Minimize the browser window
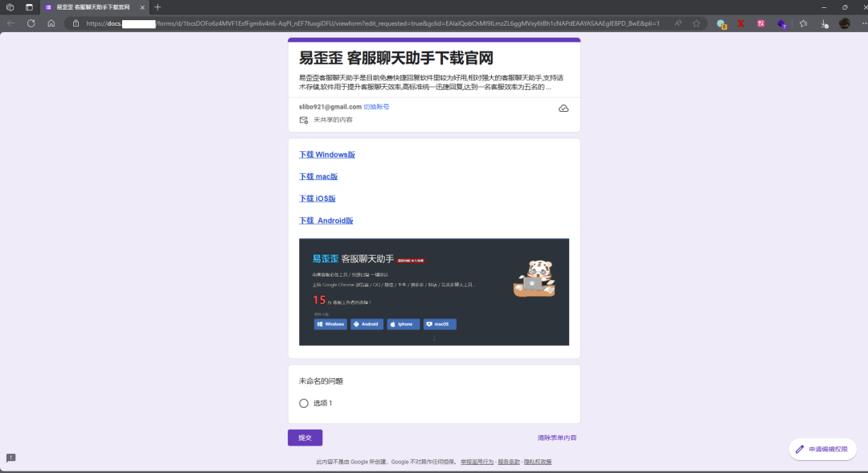Screen dimensions: 868x473 pyautogui.click(x=824, y=7)
